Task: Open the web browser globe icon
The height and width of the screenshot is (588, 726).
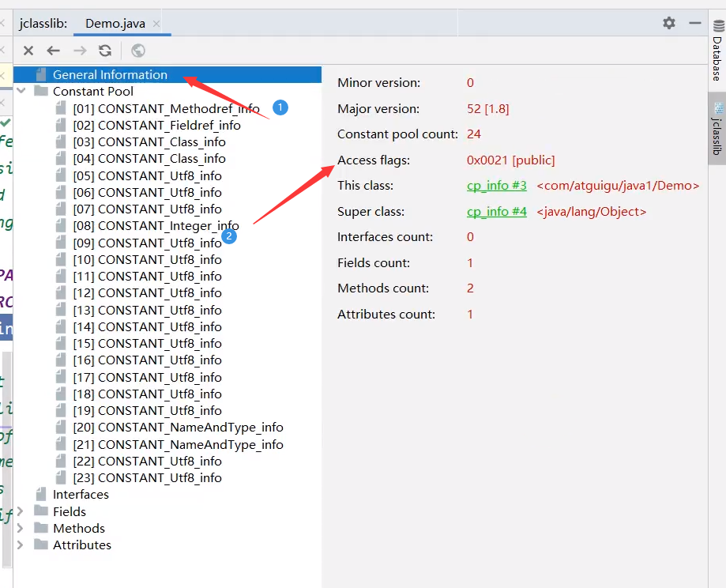Action: (138, 51)
